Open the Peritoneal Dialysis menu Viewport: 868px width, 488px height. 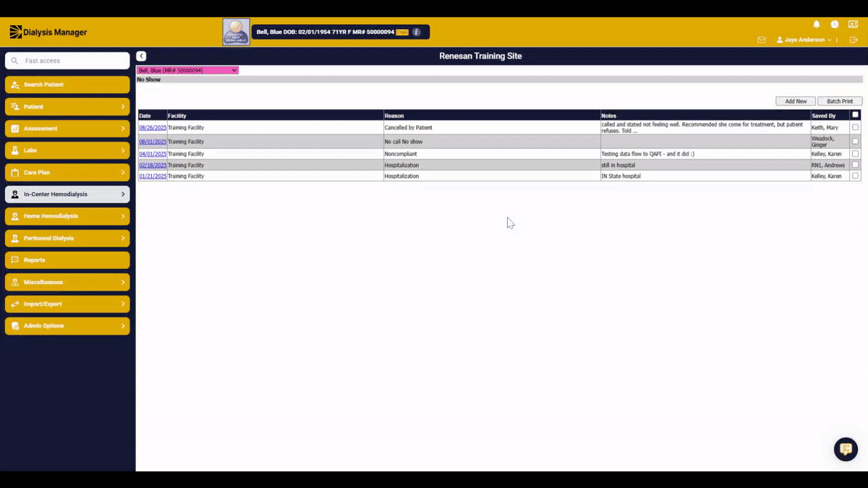pyautogui.click(x=67, y=238)
